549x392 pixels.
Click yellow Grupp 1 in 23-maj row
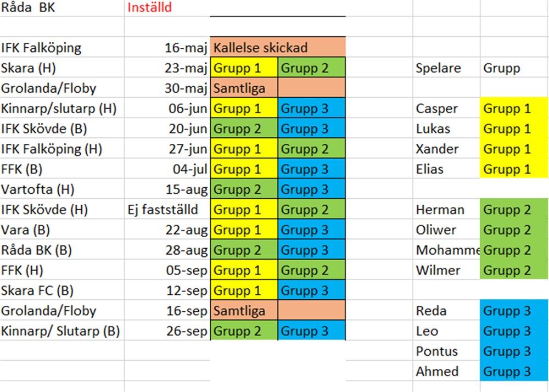point(244,68)
